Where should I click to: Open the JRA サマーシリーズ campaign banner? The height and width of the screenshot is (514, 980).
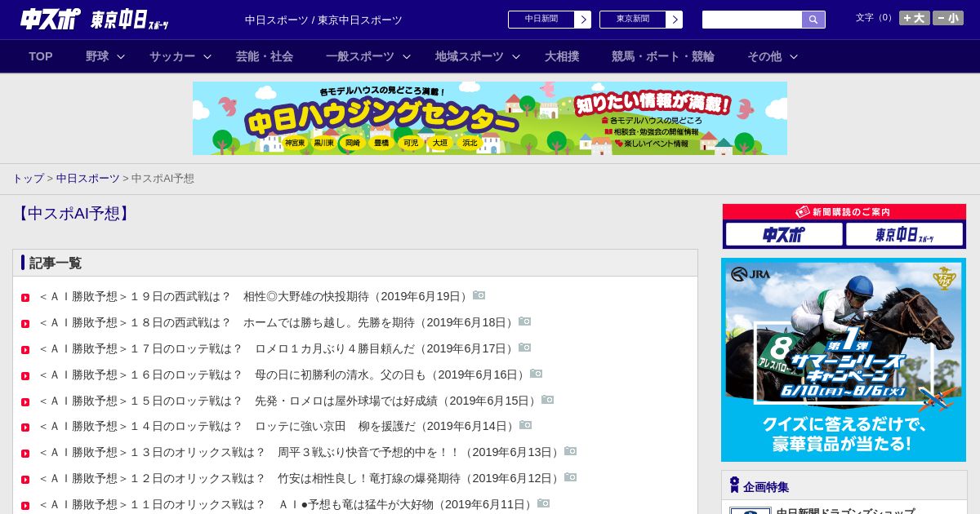[844, 360]
